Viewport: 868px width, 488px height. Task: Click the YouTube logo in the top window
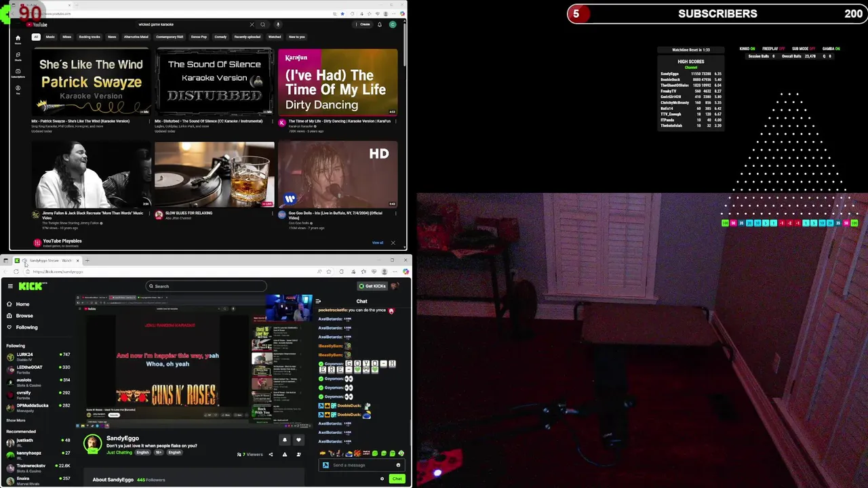tap(37, 24)
